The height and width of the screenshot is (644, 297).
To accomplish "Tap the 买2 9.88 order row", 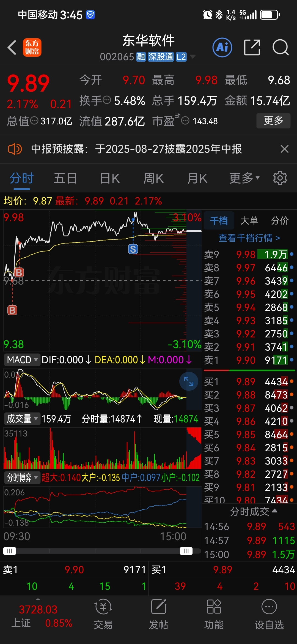I will [x=249, y=395].
